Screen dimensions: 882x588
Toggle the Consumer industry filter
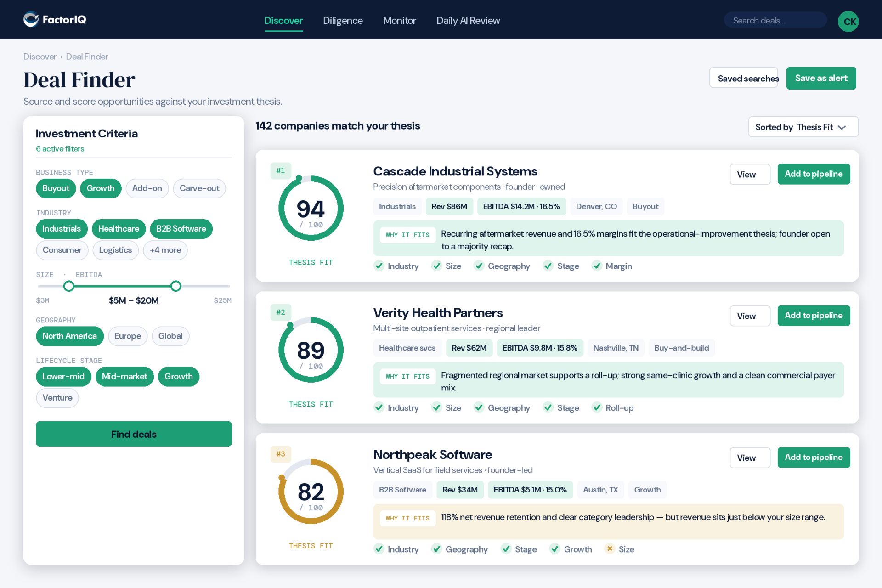point(62,250)
